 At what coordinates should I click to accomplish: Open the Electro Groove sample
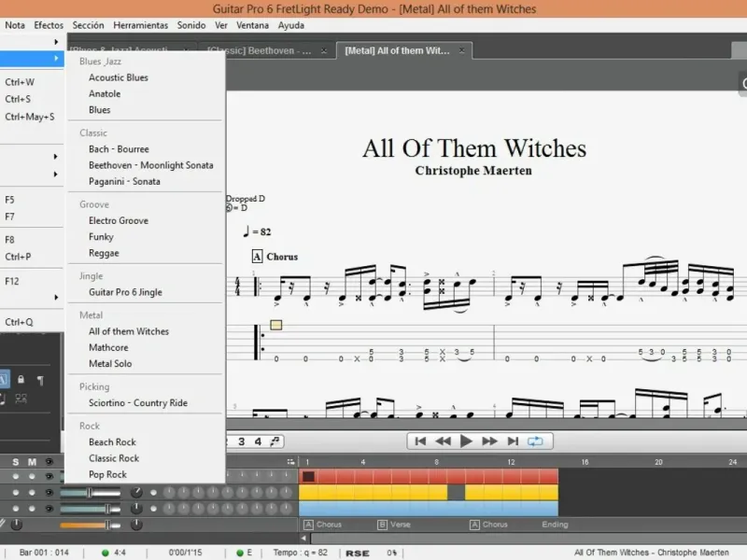click(x=119, y=220)
